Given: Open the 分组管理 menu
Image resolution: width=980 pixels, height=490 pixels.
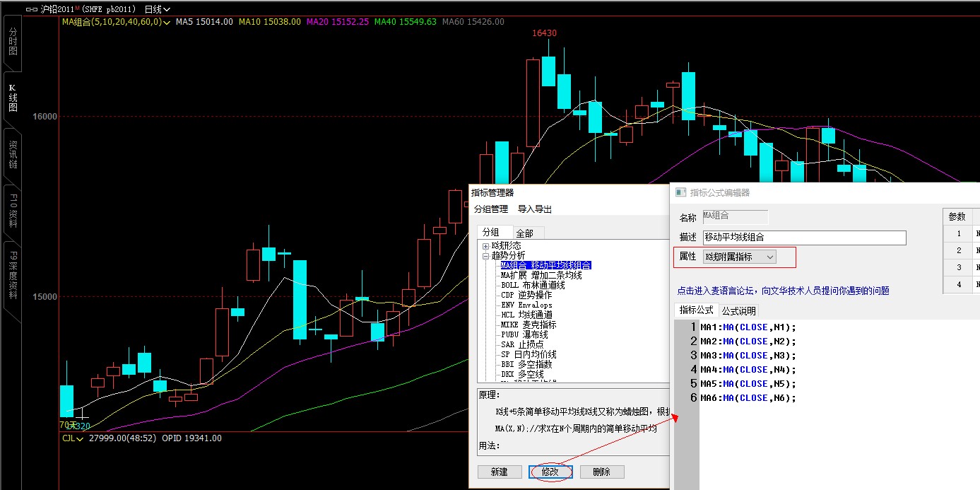Looking at the screenshot, I should [x=490, y=209].
